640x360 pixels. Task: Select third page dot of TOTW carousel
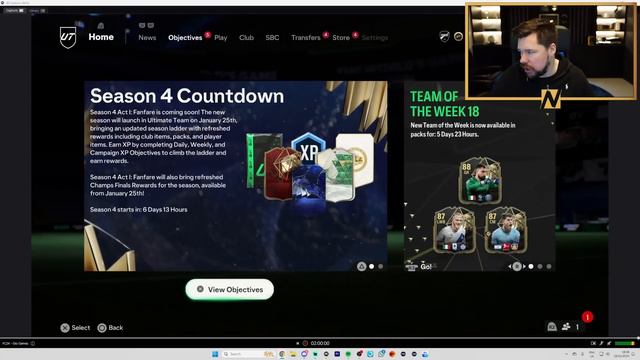(x=549, y=267)
